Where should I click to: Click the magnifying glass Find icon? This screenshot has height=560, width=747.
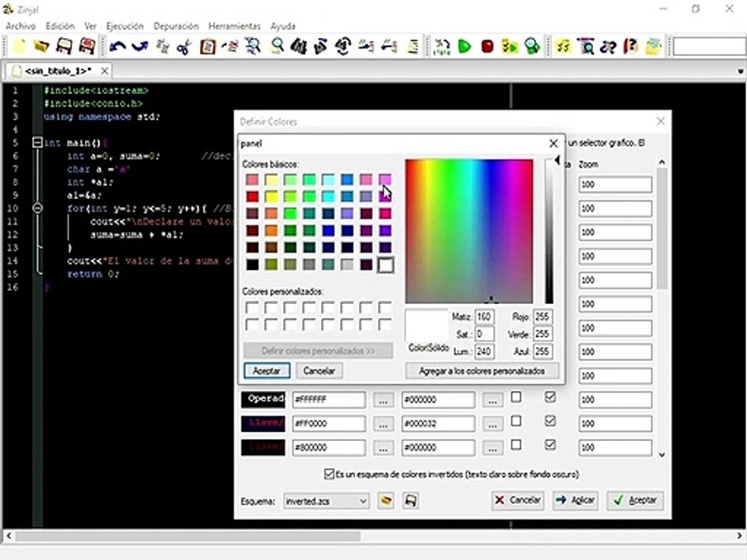[x=277, y=46]
